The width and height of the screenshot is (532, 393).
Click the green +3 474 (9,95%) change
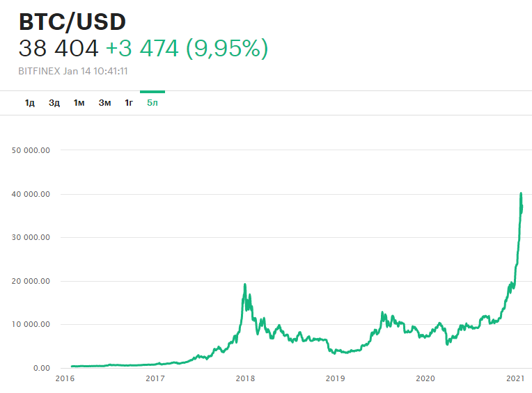186,49
